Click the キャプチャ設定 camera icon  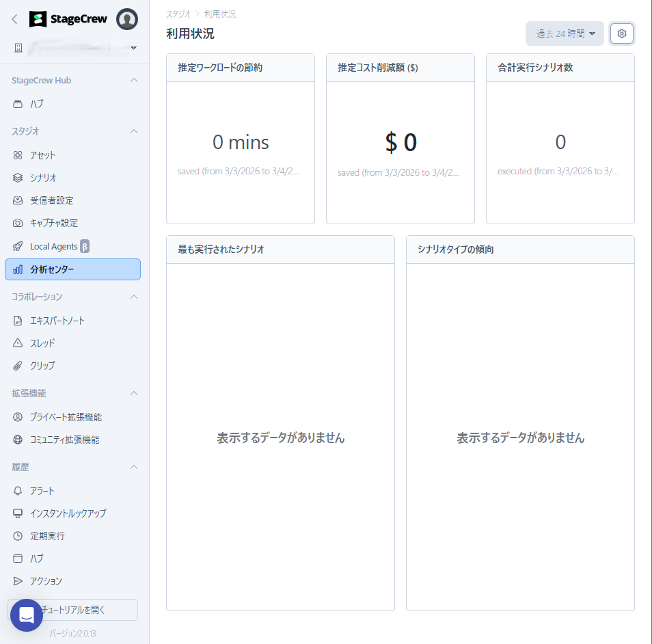pyautogui.click(x=18, y=223)
